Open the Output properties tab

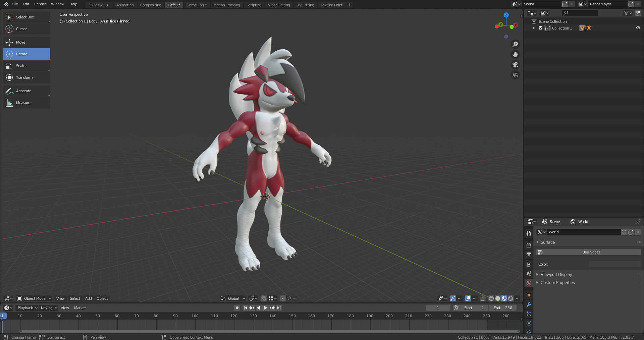point(529,255)
